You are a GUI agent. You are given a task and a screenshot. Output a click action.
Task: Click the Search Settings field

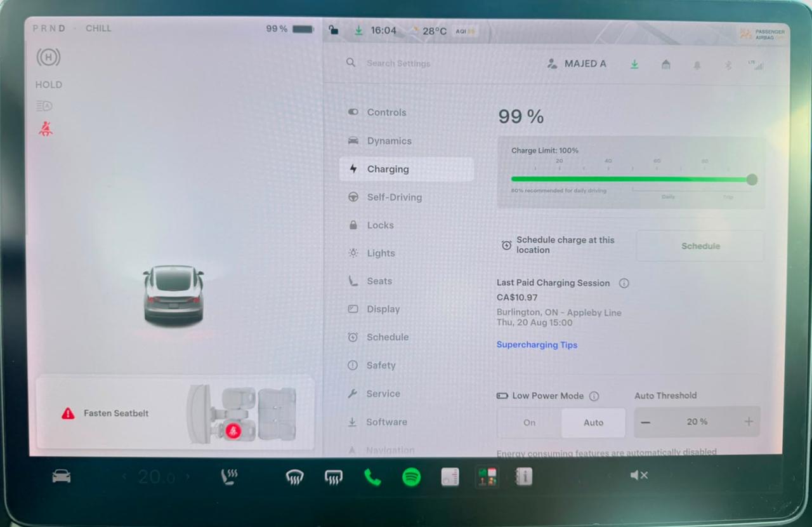click(398, 63)
